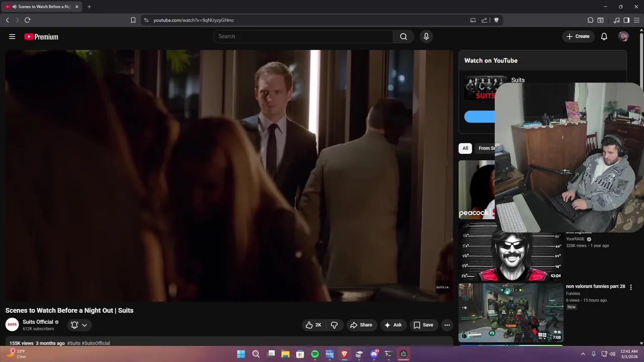644x362 pixels.
Task: Focus the YouTube search box
Action: (303, 36)
